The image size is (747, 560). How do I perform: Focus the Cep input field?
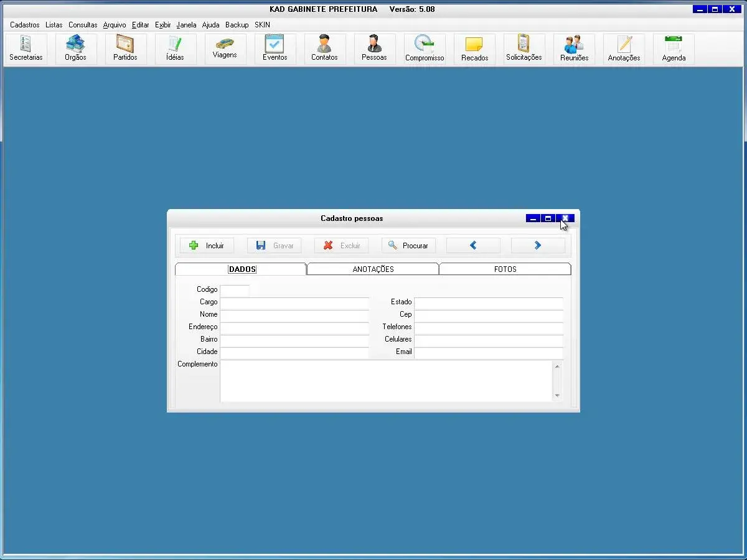489,315
